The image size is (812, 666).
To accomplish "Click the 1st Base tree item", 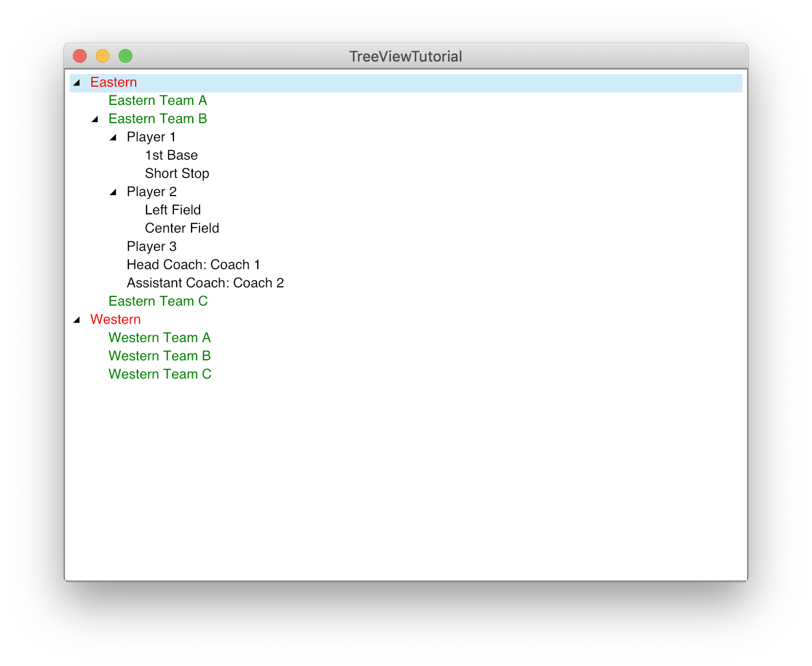I will click(x=171, y=155).
